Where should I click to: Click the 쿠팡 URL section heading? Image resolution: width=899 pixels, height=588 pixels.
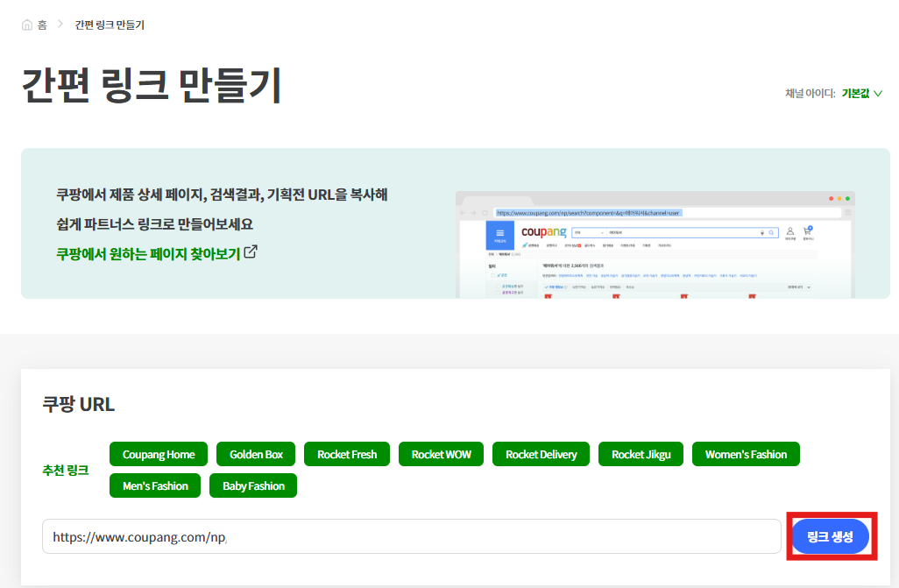click(79, 404)
